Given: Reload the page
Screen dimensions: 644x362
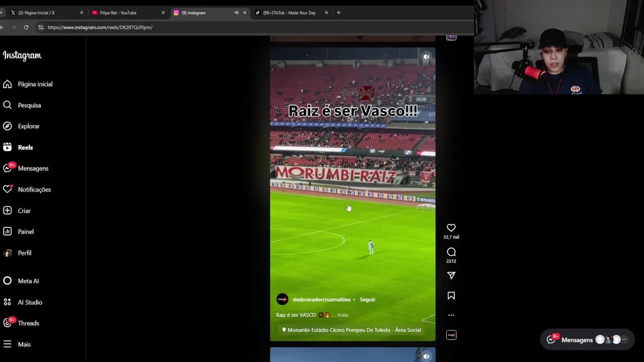Looking at the screenshot, I should click(26, 27).
